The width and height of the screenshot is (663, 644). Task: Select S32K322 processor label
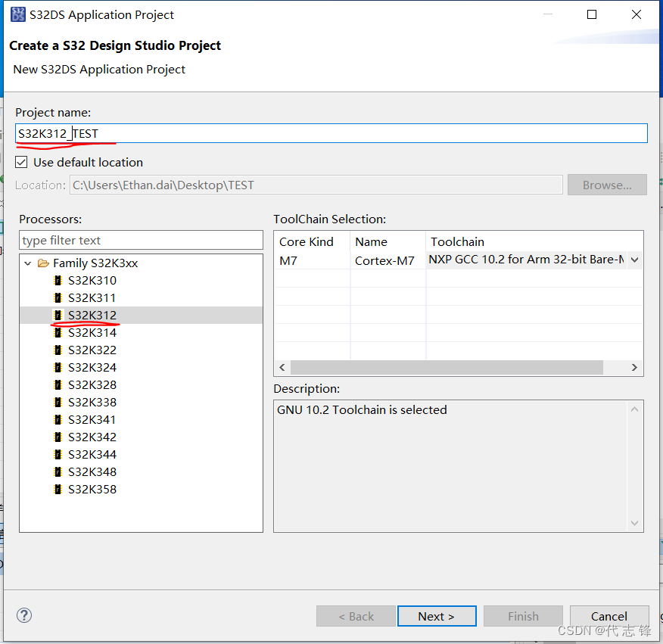pyautogui.click(x=92, y=350)
